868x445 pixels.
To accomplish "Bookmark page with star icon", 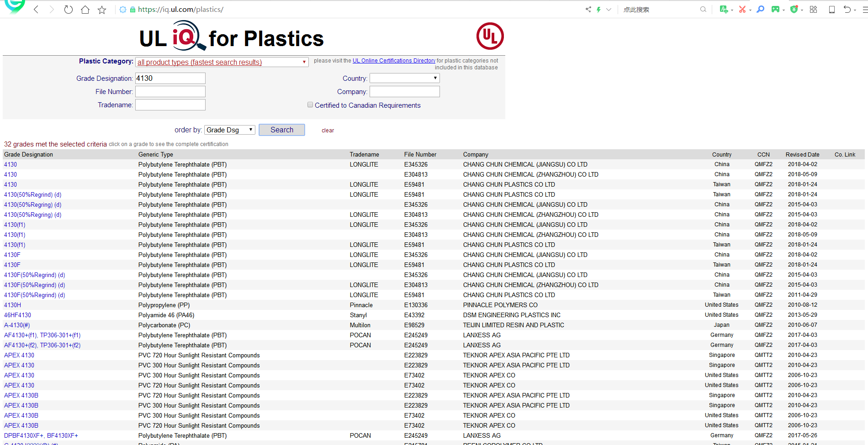I will tap(102, 10).
